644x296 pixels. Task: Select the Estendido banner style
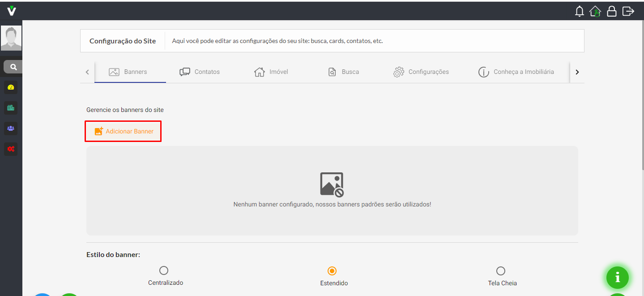point(332,270)
